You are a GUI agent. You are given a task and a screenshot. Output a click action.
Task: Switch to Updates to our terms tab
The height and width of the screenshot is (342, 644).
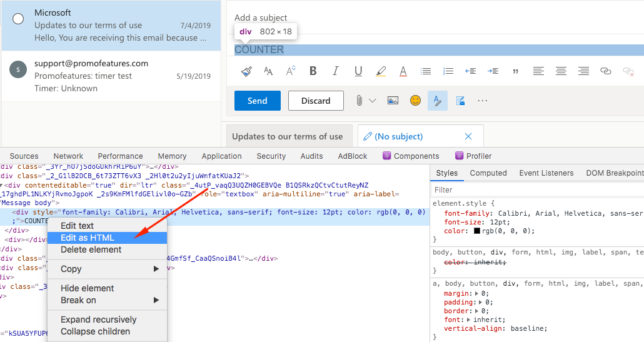click(289, 136)
